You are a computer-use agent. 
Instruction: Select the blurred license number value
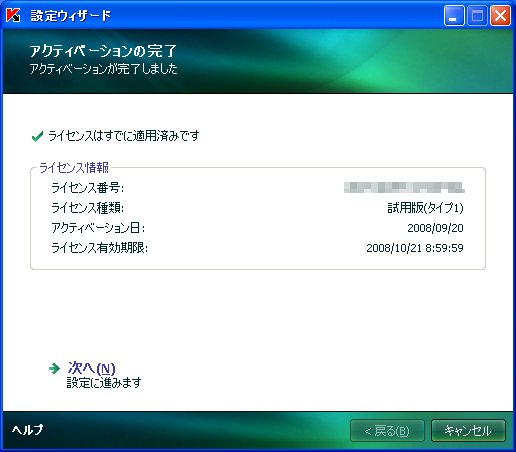pos(404,188)
